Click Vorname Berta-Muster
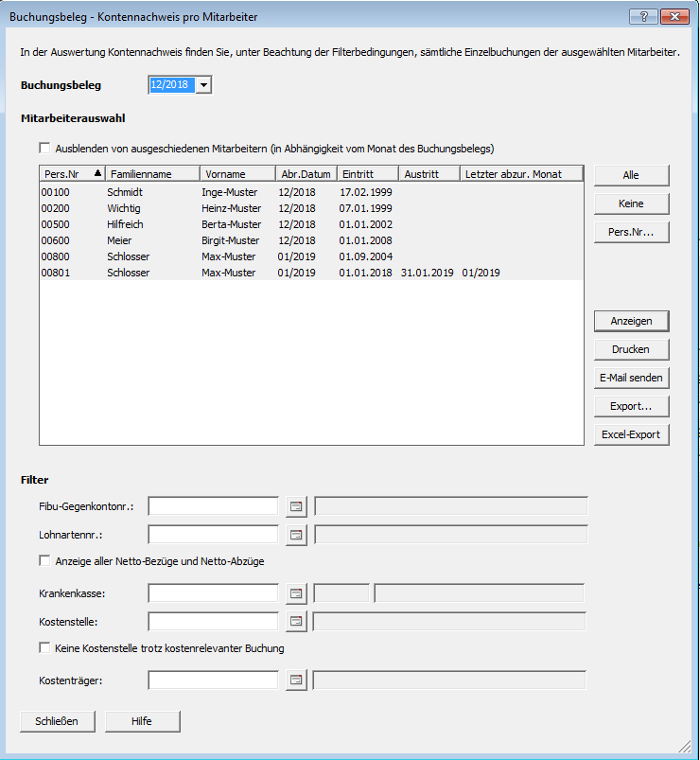700x760 pixels. [231, 224]
